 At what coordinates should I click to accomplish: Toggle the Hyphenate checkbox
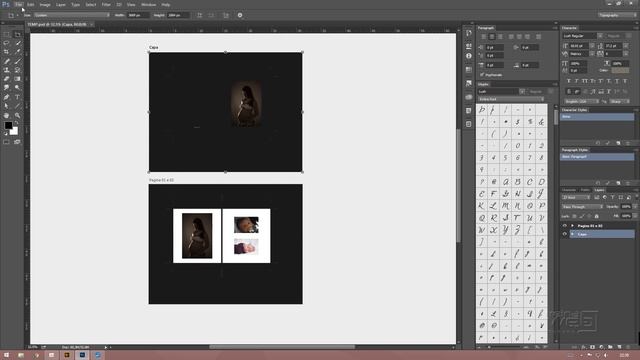[x=482, y=75]
